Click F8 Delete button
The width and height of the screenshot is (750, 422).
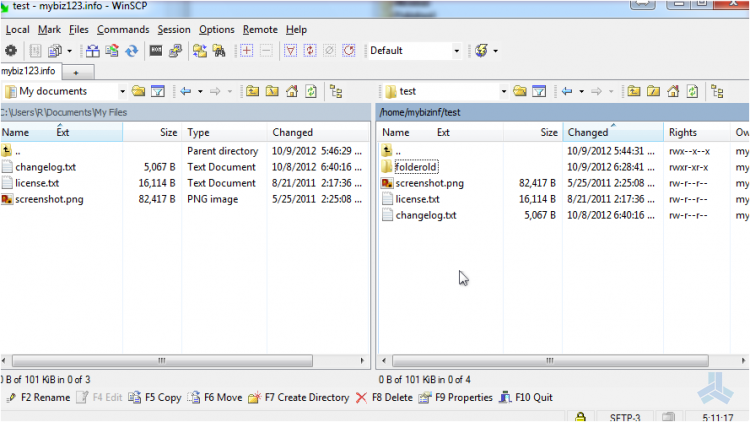click(x=384, y=398)
